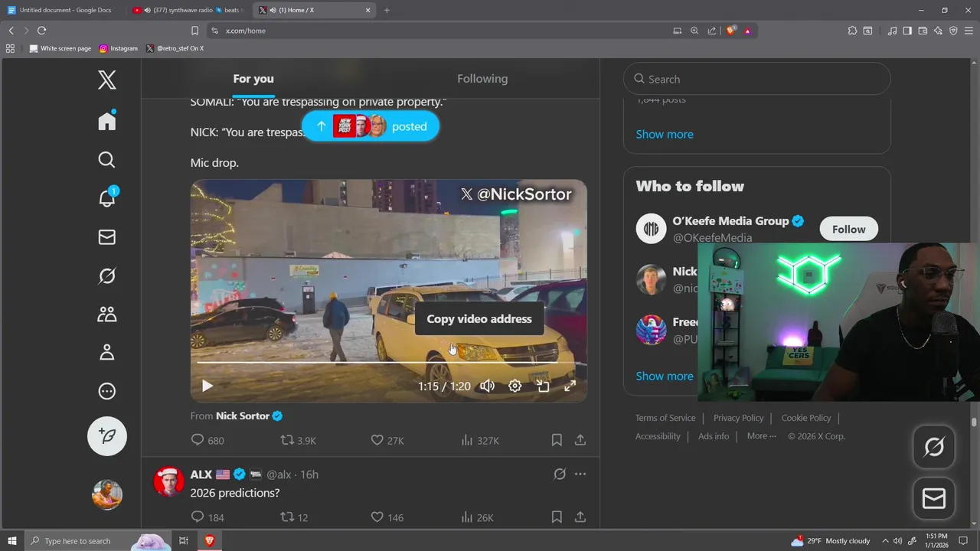Open video settings gear
The height and width of the screenshot is (551, 980).
(515, 386)
